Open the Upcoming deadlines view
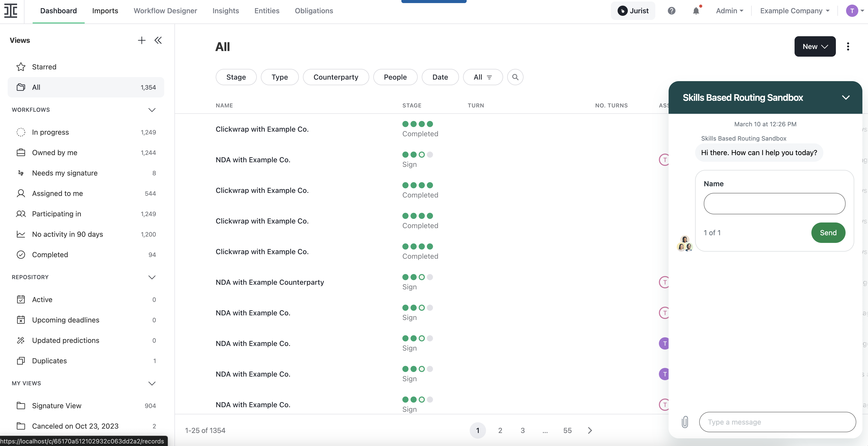This screenshot has width=868, height=446. (86, 320)
